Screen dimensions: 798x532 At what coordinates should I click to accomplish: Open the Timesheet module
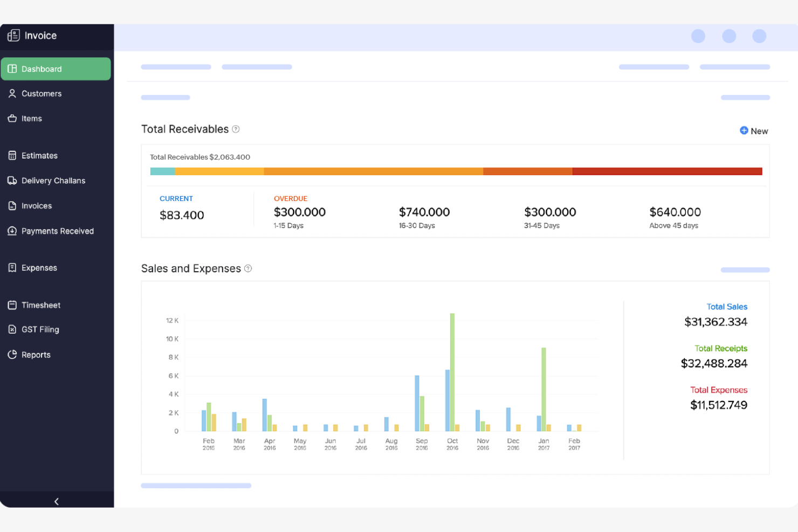[x=40, y=305]
